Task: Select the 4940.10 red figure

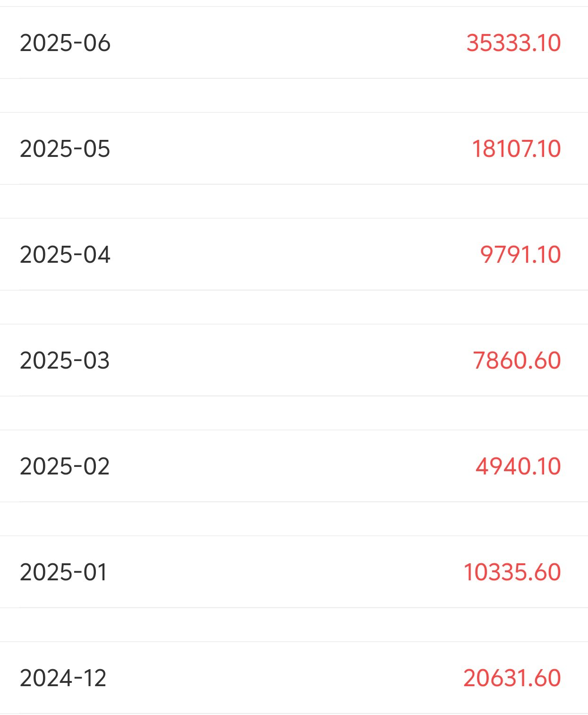Action: [518, 466]
